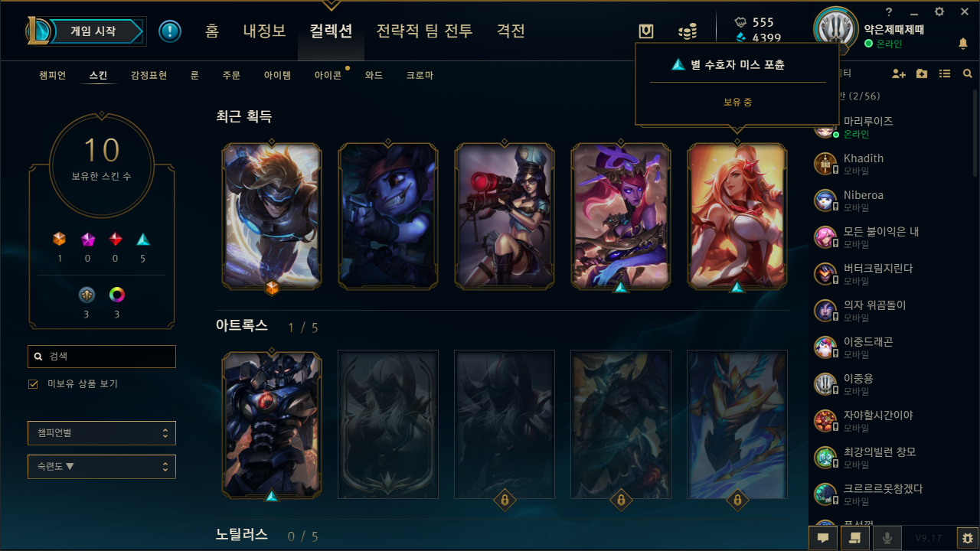
Task: Click the bug report icon
Action: (968, 538)
